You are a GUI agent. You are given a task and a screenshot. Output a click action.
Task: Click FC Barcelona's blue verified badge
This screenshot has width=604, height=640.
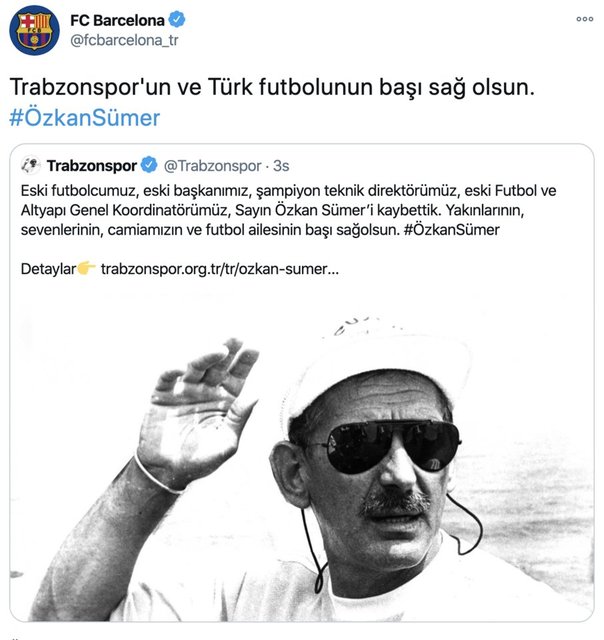pos(177,20)
